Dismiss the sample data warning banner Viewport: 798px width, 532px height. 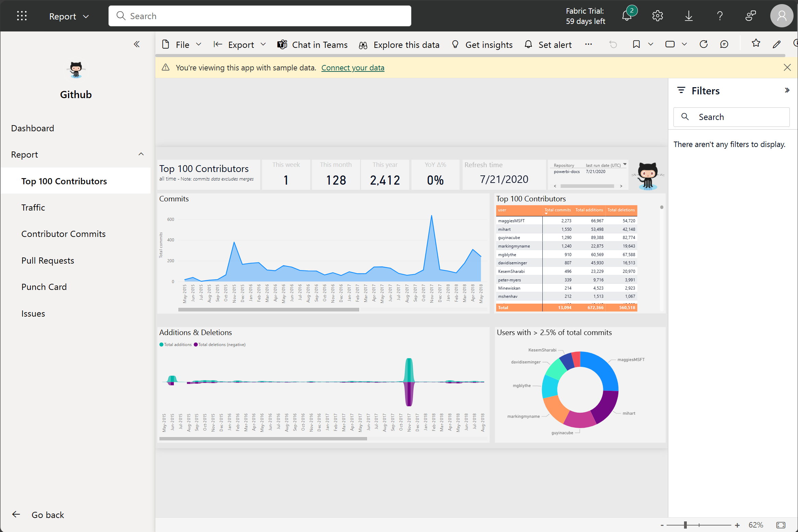pos(787,67)
